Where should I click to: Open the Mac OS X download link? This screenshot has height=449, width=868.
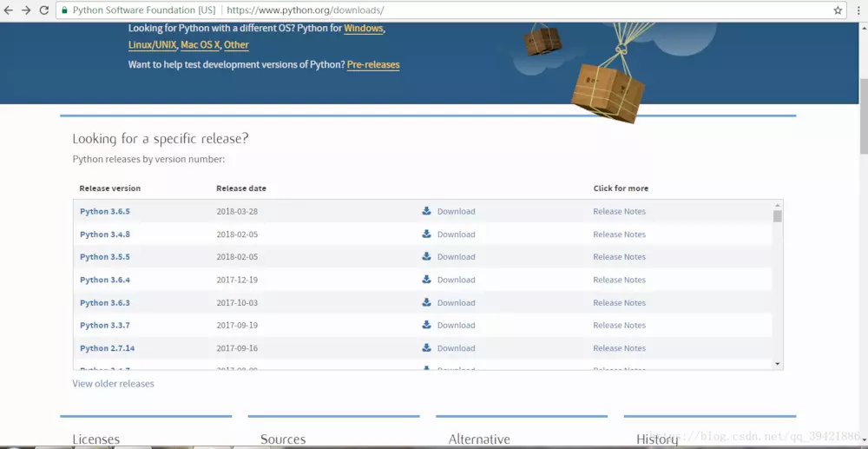(200, 45)
